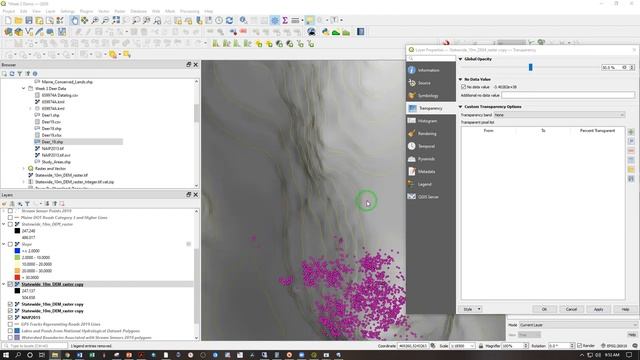Screen dimensions: 640x360
Task: Enable Maine DOT Roads layer checkbox
Action: (11, 218)
